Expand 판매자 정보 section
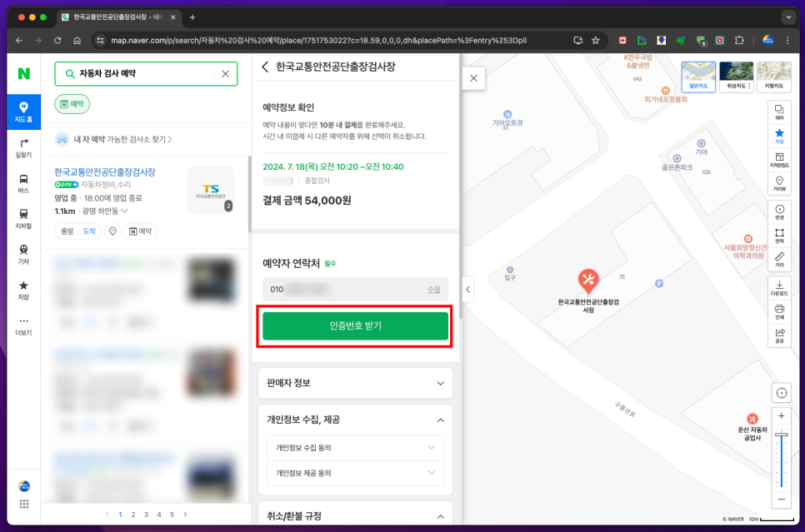The image size is (805, 532). click(x=355, y=383)
